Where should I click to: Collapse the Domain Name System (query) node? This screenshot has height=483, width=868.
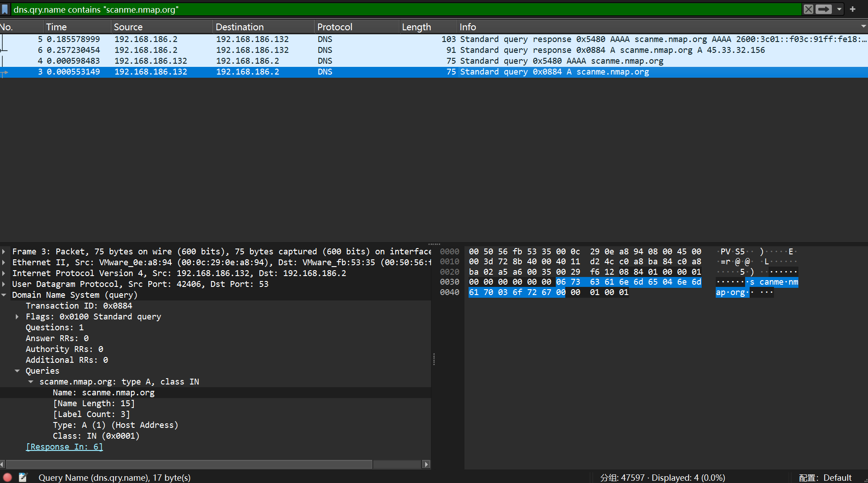point(4,295)
